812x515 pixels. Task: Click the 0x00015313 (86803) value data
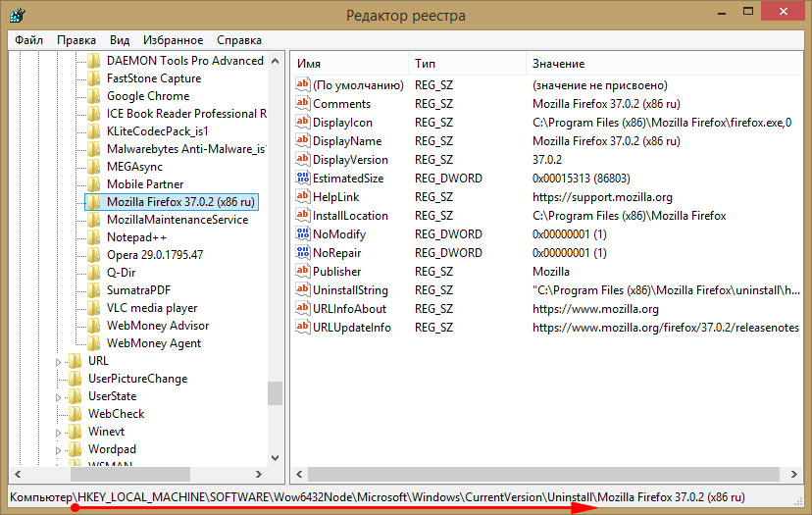(581, 179)
